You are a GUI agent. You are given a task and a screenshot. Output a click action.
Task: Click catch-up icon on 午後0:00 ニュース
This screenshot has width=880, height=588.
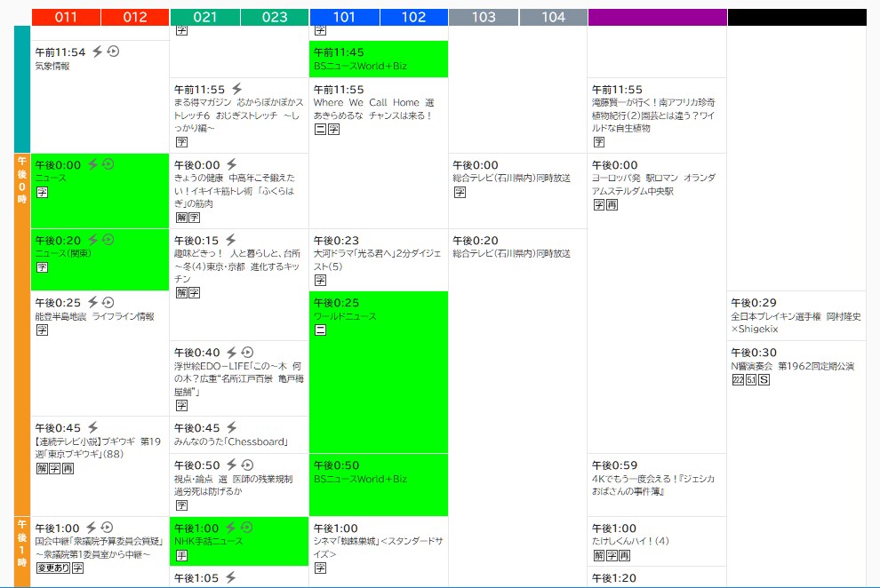(108, 164)
